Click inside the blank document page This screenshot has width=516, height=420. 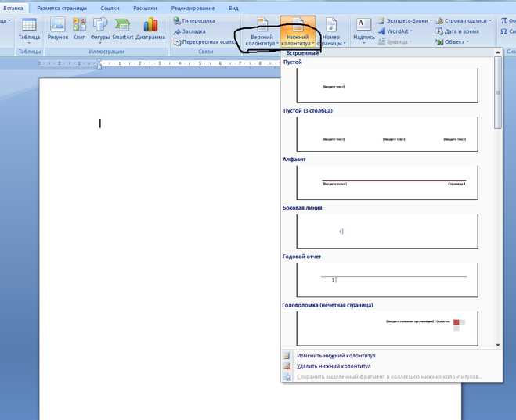coord(160,249)
